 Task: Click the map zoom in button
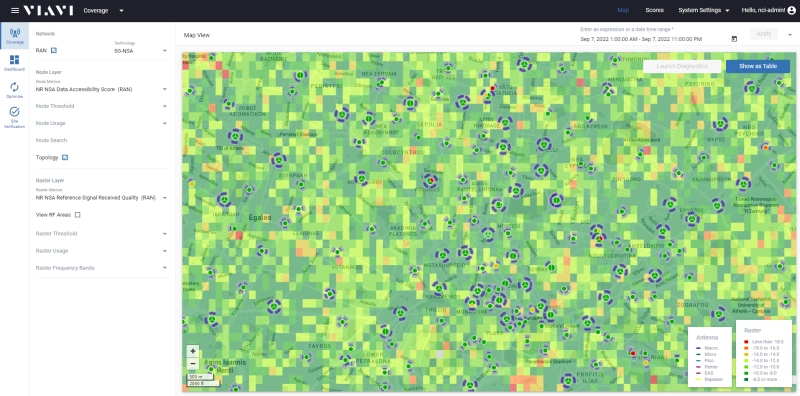pyautogui.click(x=192, y=351)
